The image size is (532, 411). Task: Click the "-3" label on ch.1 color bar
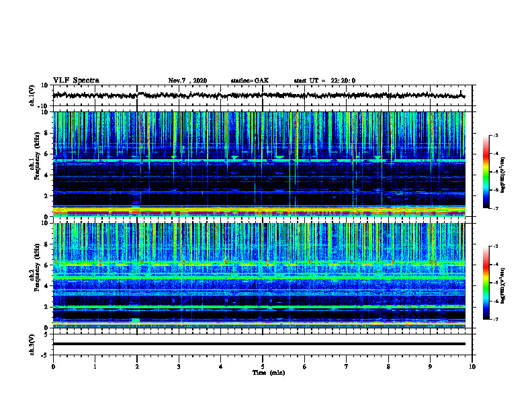coord(496,135)
